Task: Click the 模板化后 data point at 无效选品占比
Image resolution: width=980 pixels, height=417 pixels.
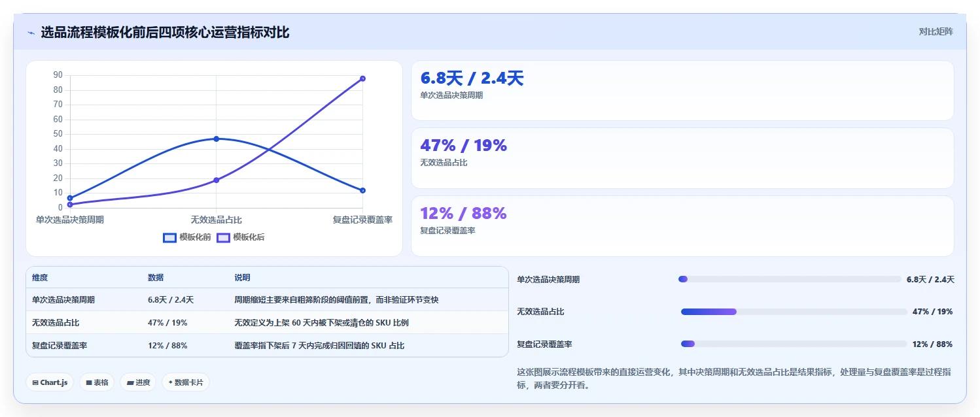Action: 216,180
